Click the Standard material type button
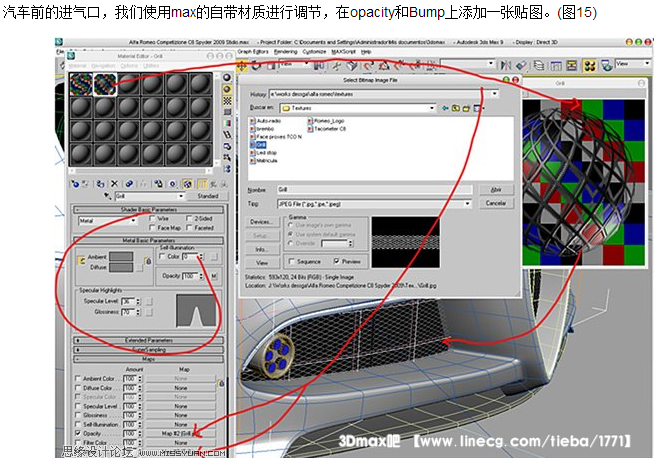 (x=208, y=196)
